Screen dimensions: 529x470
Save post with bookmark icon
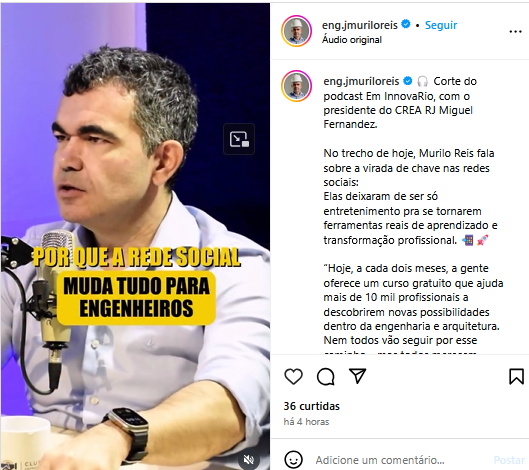(x=516, y=376)
